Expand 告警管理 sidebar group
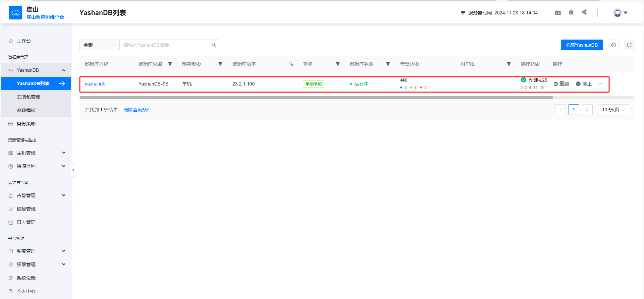Viewport: 644px width, 299px height. point(36,195)
